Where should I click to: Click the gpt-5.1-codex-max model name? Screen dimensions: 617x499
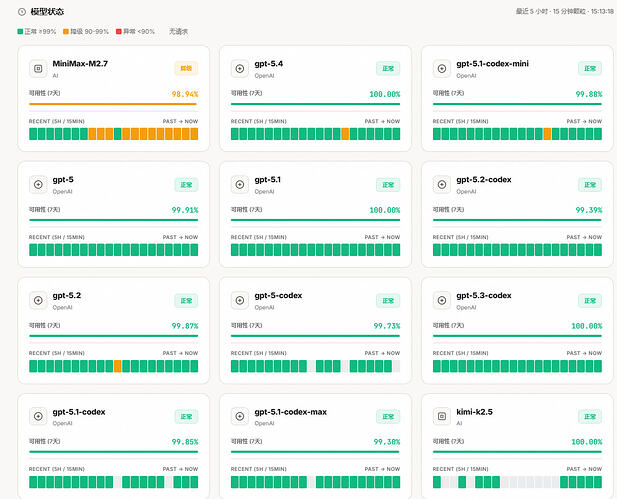click(291, 412)
